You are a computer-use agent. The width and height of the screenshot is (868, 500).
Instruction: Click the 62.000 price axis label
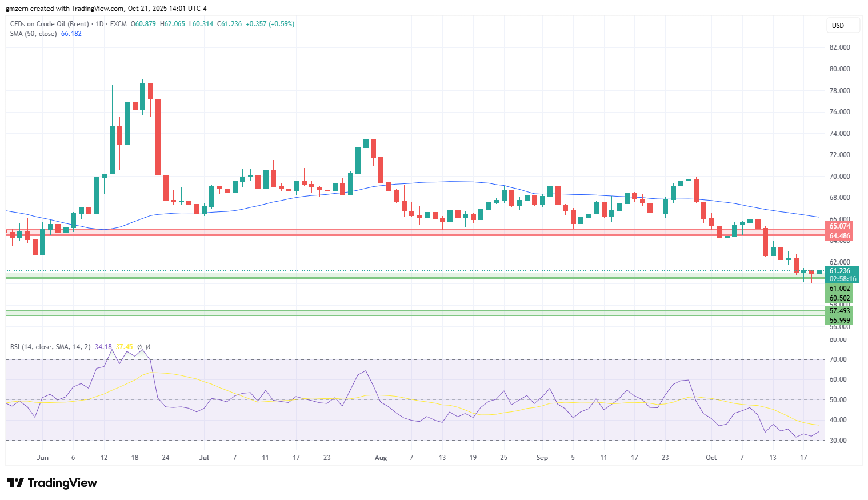click(x=840, y=262)
